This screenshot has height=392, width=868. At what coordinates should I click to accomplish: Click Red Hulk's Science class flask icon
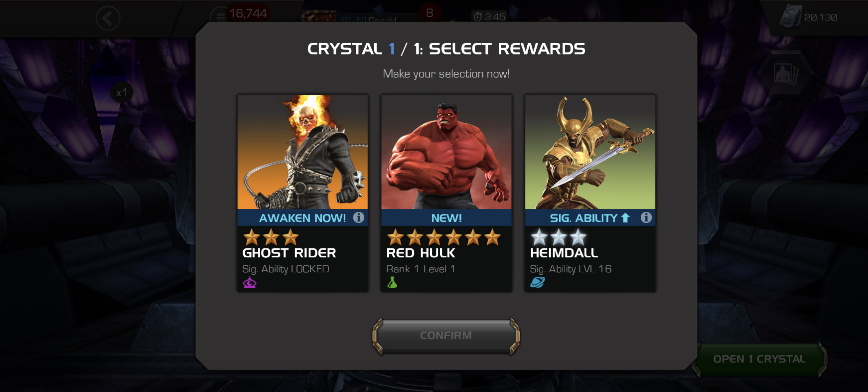point(392,282)
